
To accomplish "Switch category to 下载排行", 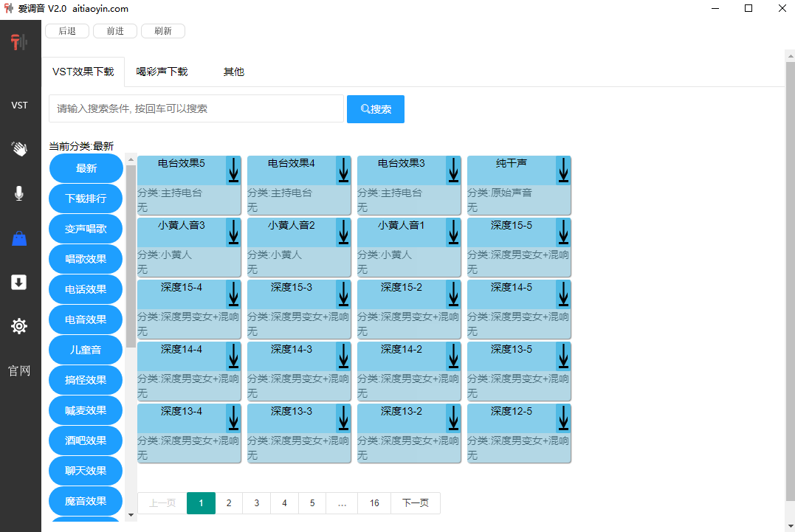I will (x=86, y=198).
